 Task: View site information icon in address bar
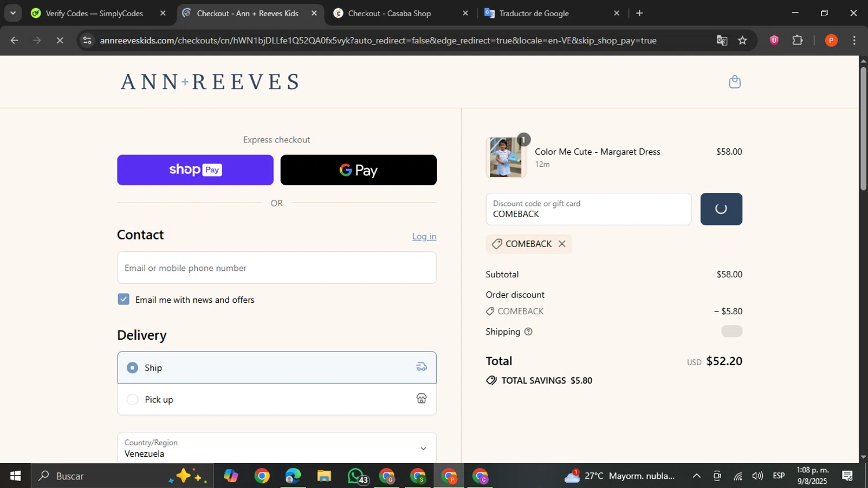87,41
